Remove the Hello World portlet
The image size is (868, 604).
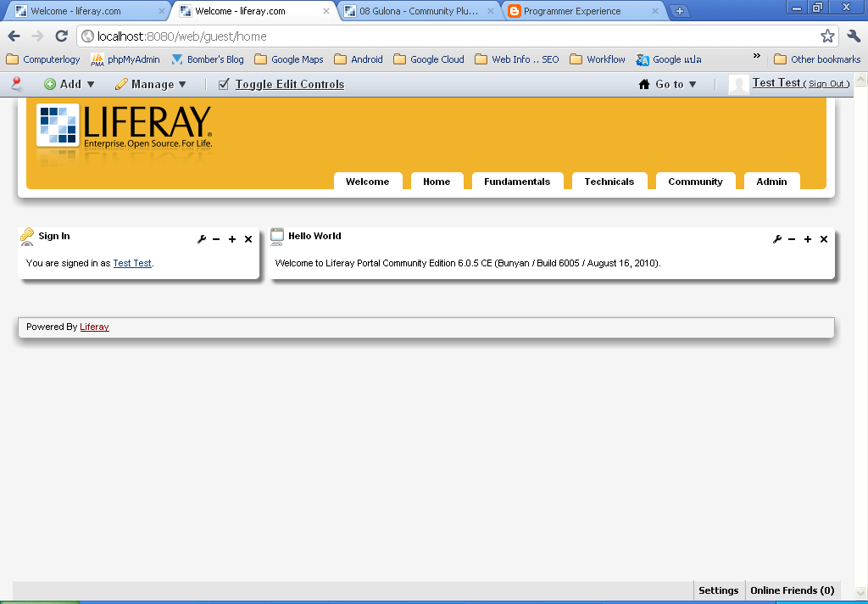click(824, 239)
